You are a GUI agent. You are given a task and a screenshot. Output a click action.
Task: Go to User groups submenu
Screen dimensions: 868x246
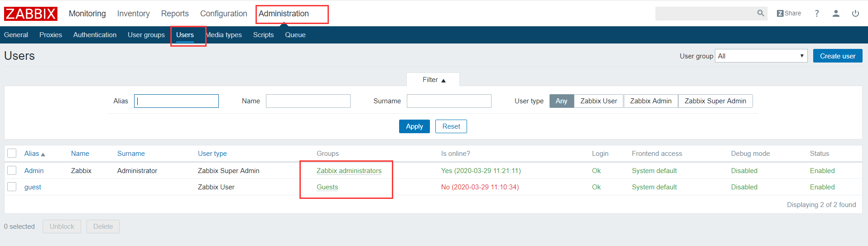pyautogui.click(x=146, y=35)
